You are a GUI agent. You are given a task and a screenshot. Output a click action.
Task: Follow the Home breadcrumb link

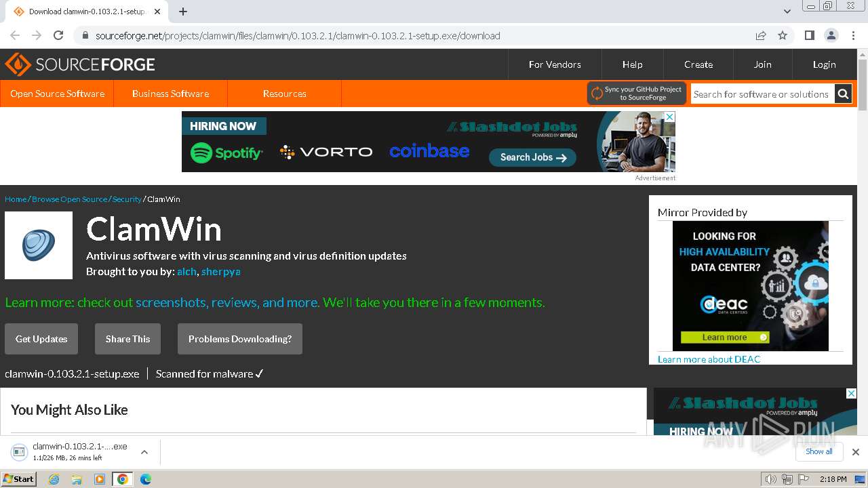[16, 199]
